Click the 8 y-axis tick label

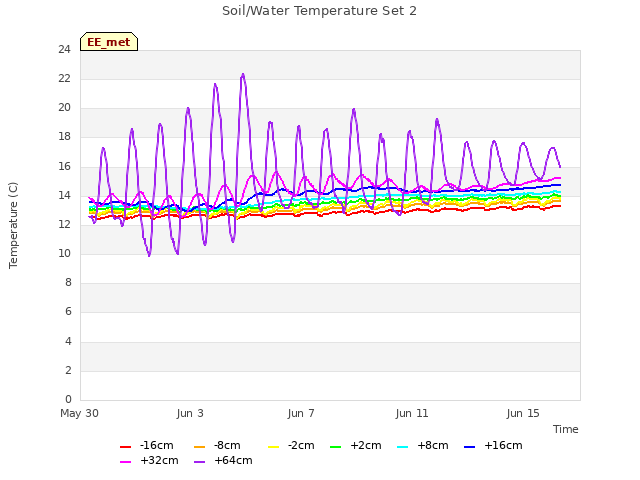(68, 282)
